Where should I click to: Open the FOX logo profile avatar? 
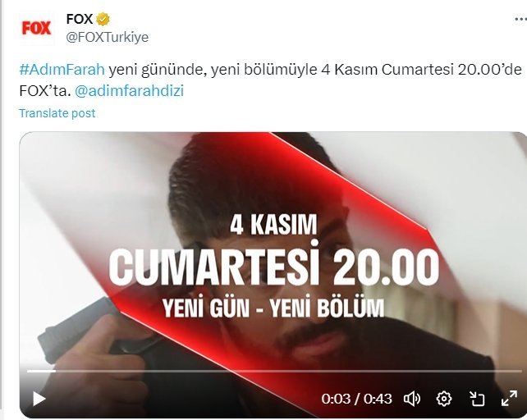[36, 28]
